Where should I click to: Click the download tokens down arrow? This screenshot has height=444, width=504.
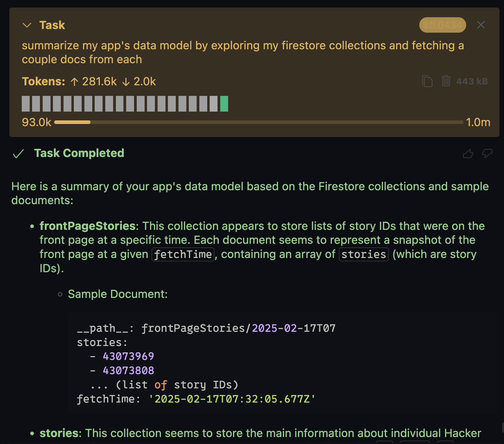(x=126, y=82)
